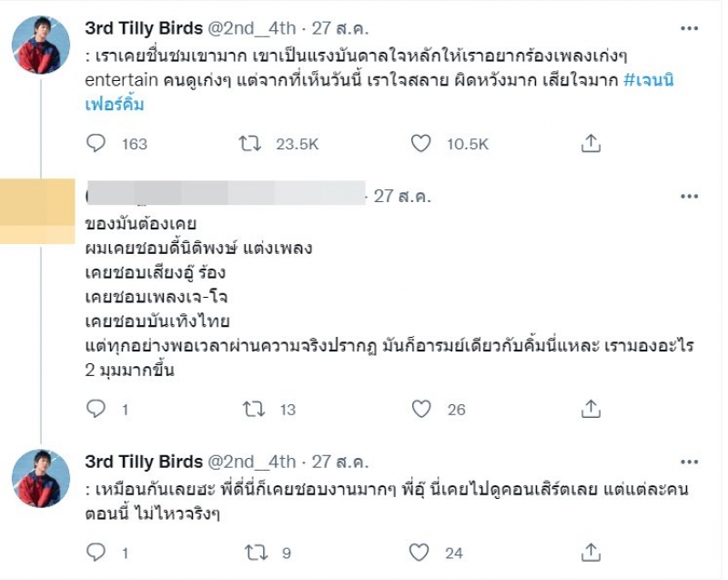This screenshot has width=728, height=580.
Task: Click the @2nd_4th handle on last tweet
Action: (x=251, y=462)
